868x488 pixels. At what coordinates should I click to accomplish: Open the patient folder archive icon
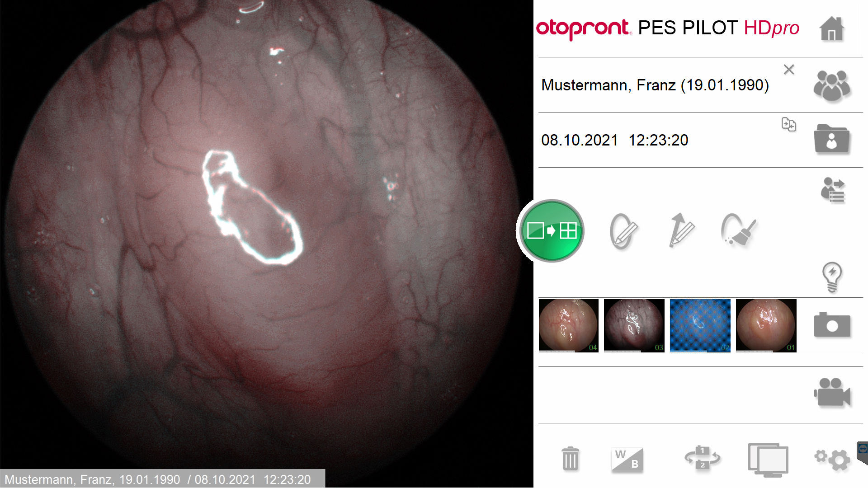[831, 140]
